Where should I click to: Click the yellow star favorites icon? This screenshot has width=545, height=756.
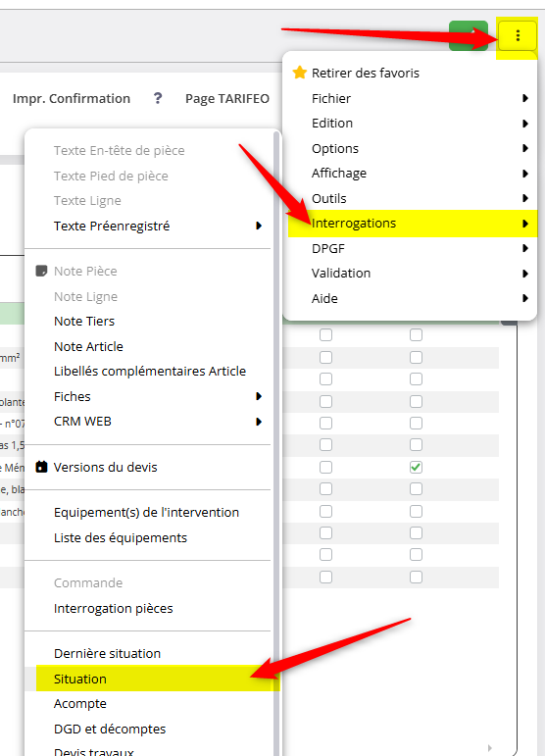pos(299,73)
